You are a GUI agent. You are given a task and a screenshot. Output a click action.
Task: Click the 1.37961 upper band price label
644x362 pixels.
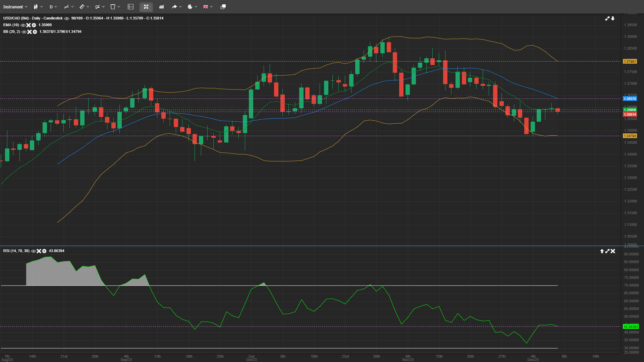(x=630, y=61)
